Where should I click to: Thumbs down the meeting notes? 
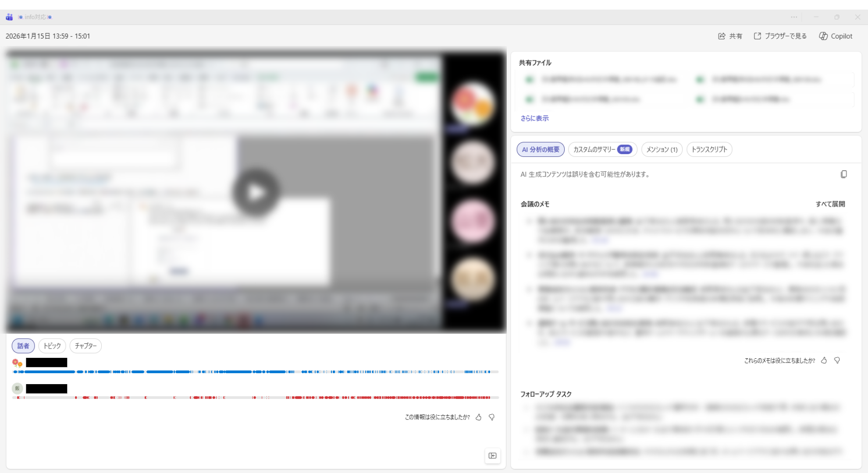tap(837, 360)
